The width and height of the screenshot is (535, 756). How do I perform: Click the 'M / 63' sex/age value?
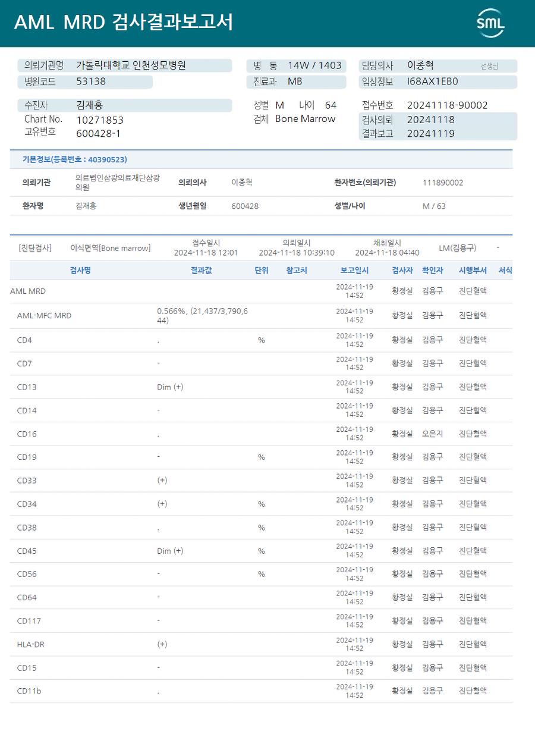point(434,206)
